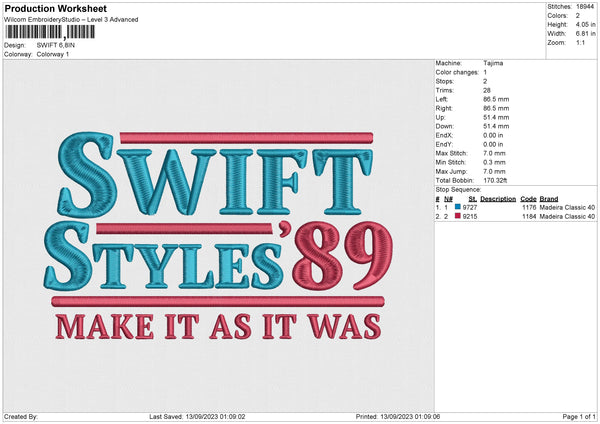Click the red thread color swatch 9215
The image size is (600, 424).
pyautogui.click(x=458, y=216)
